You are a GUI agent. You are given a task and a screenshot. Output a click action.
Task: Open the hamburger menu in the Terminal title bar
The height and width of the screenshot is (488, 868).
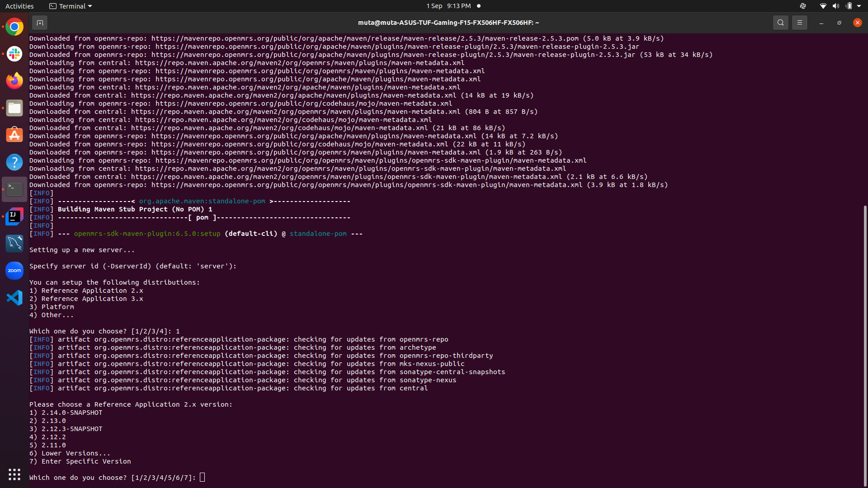(x=800, y=22)
